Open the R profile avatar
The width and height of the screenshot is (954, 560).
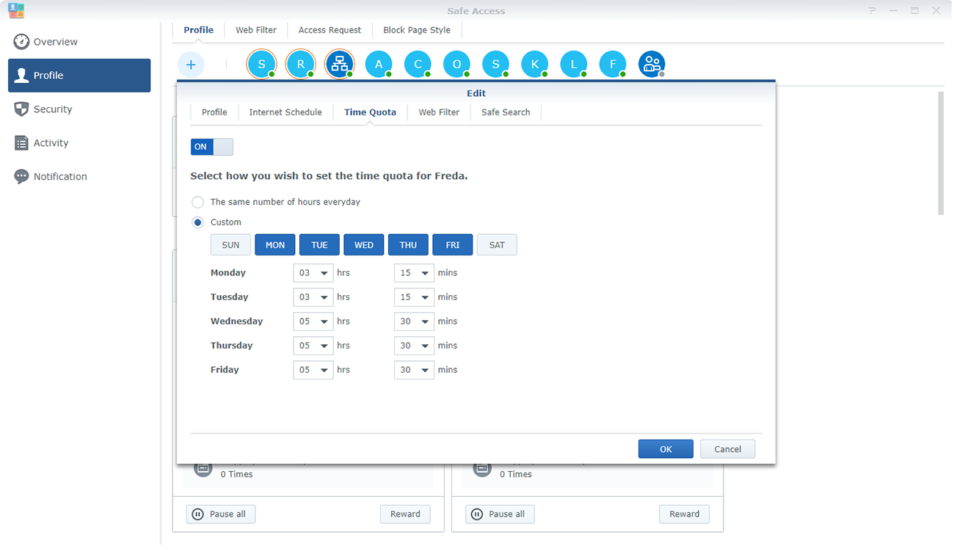point(300,65)
